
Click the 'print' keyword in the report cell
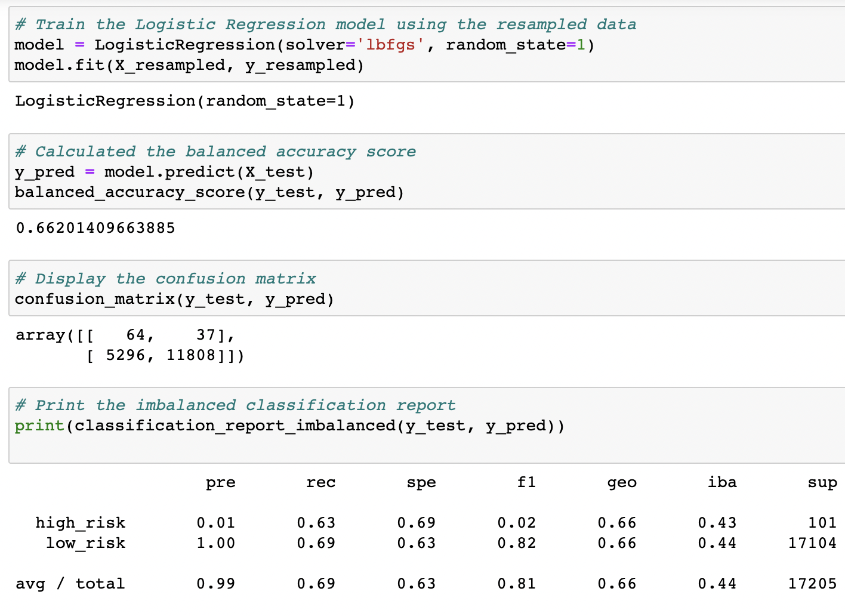39,426
